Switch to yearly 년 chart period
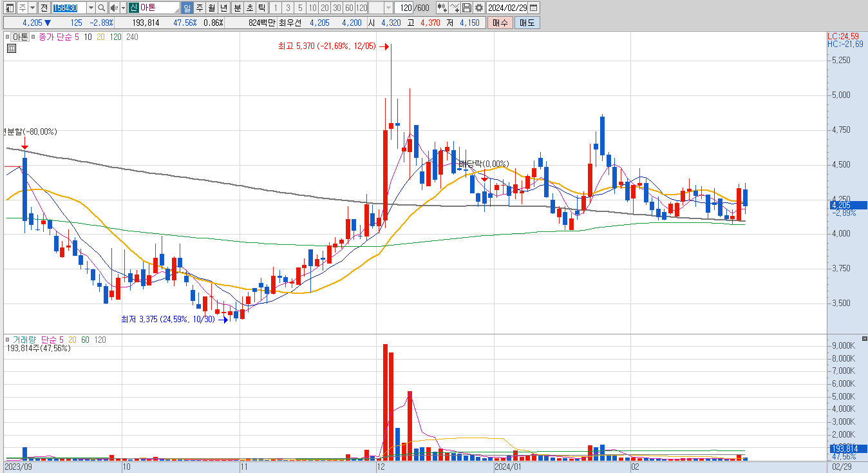The image size is (868, 473). pos(223,8)
